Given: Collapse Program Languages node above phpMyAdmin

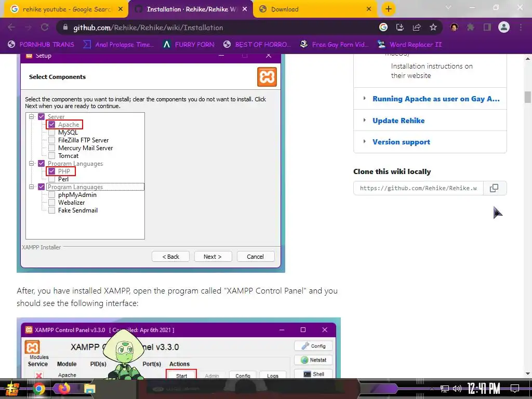Looking at the screenshot, I should [31, 187].
